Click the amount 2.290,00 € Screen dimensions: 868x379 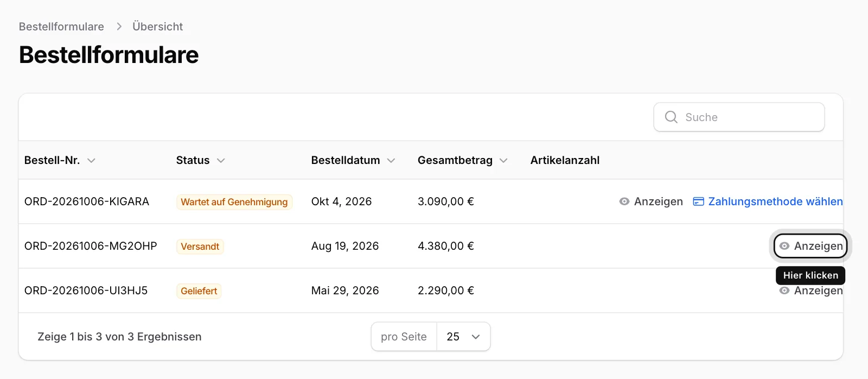click(x=446, y=290)
